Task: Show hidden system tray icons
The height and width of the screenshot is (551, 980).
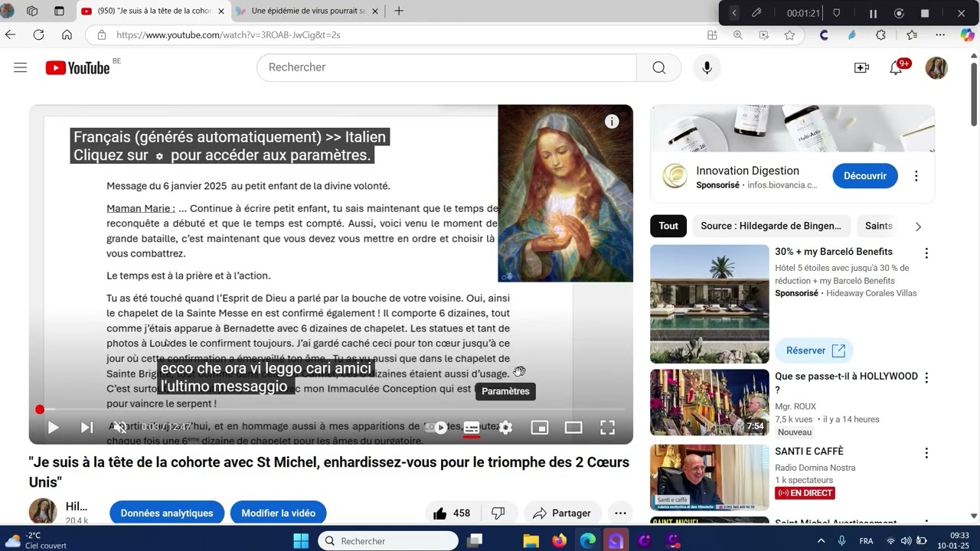Action: [822, 541]
